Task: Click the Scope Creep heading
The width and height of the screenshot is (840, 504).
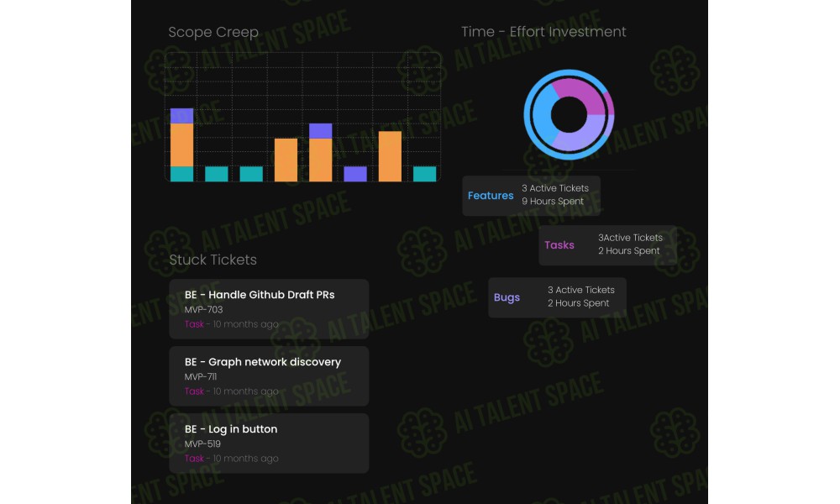Action: point(213,32)
